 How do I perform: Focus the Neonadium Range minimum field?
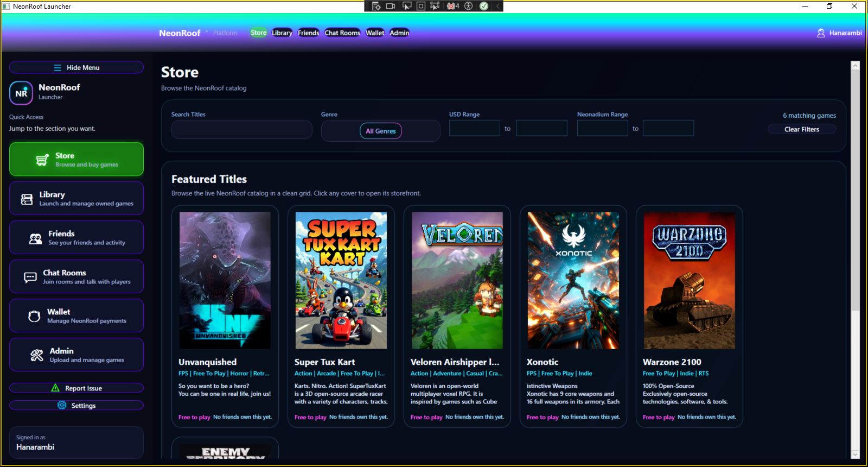[603, 128]
